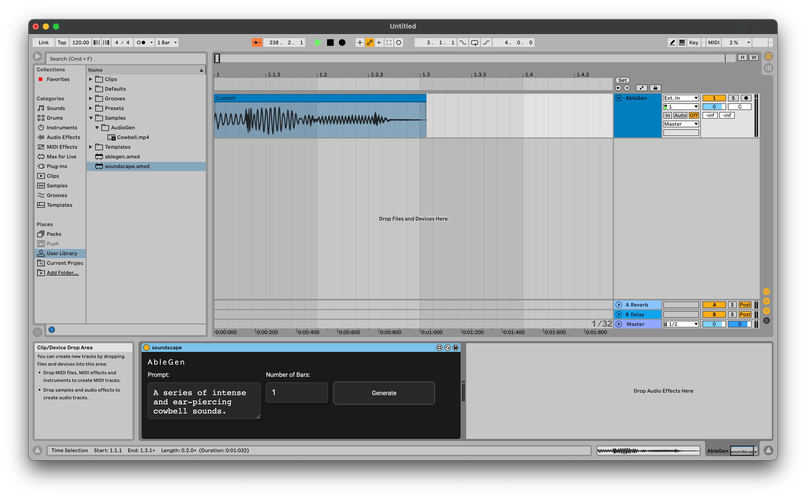Set AbleGen monitor to In
Screen dimensions: 806x498
point(667,116)
